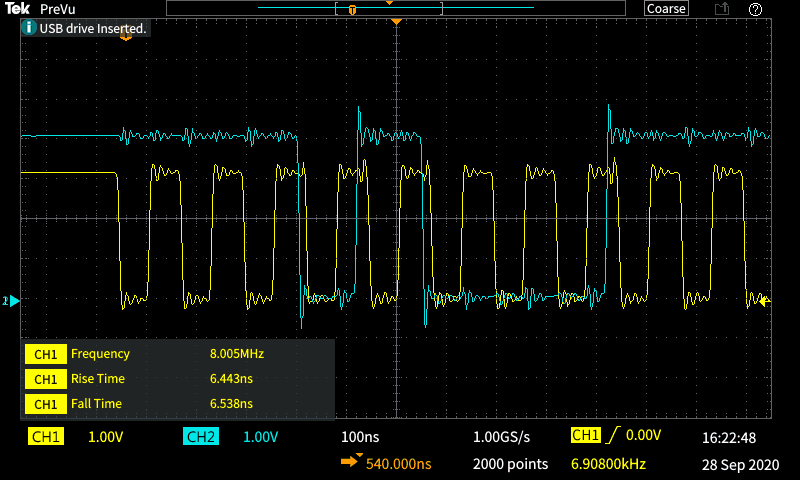
Task: Click the Tek logo
Action: 17,9
